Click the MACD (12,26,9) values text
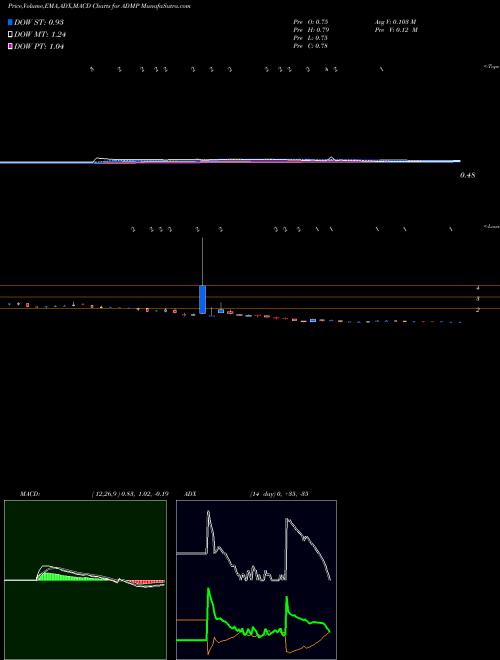500x660 pixels. [x=130, y=494]
